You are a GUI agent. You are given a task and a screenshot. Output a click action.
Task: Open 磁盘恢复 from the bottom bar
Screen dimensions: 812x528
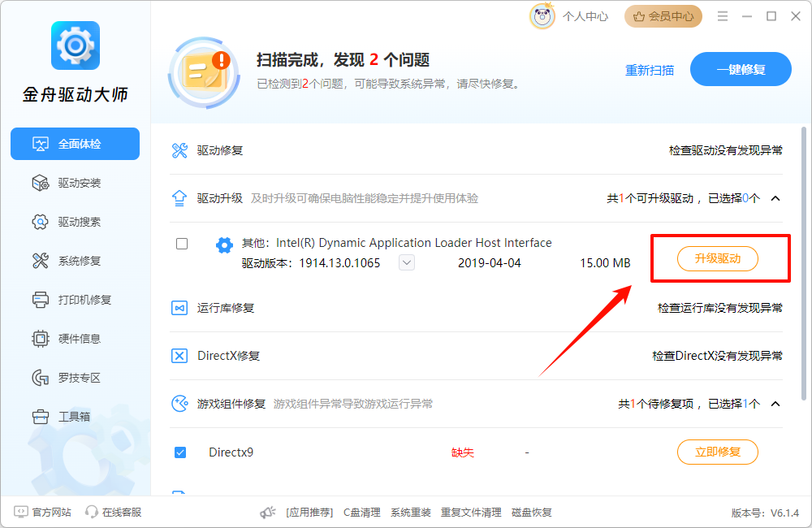point(532,512)
